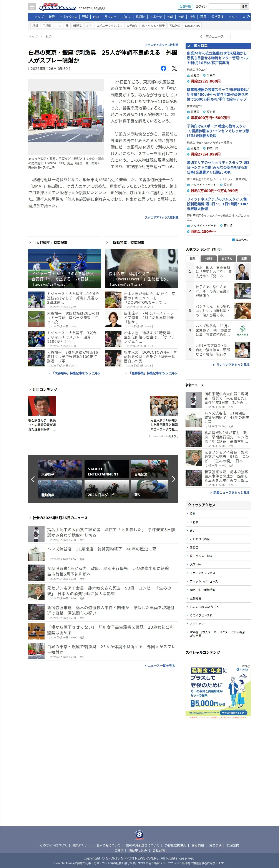This screenshot has width=279, height=868.
Task: Click the 前のニュース back chevron
Action: tap(201, 37)
